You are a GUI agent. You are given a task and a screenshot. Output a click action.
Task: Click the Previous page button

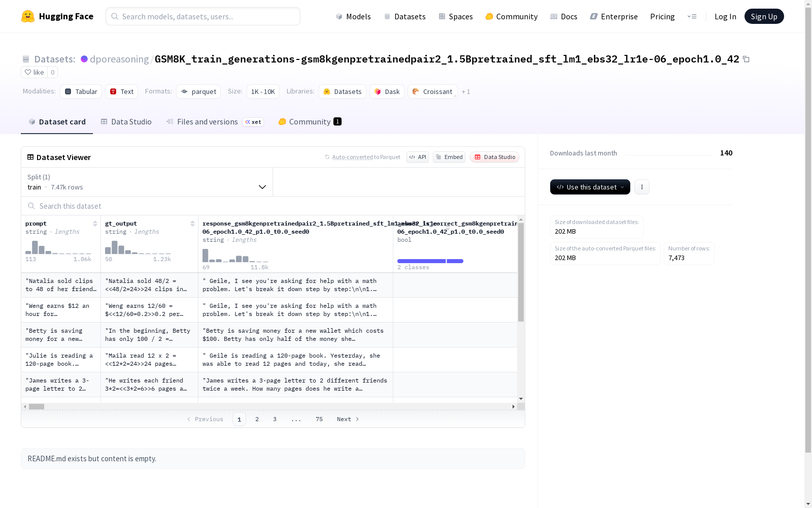[x=205, y=419]
